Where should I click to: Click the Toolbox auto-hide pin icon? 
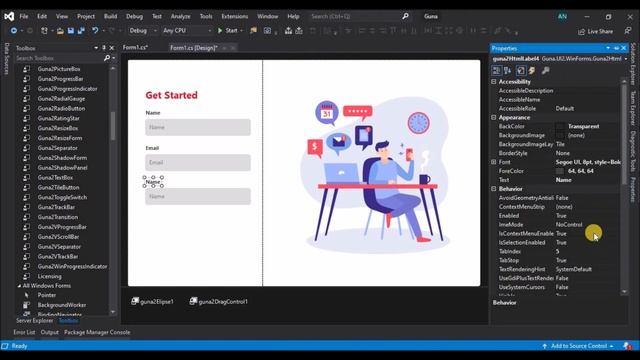(104, 48)
